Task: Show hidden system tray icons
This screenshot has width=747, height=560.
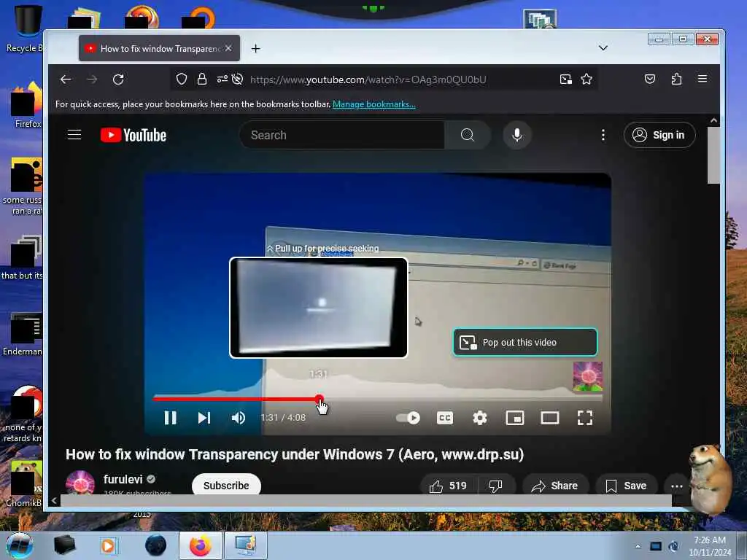Action: tap(638, 546)
